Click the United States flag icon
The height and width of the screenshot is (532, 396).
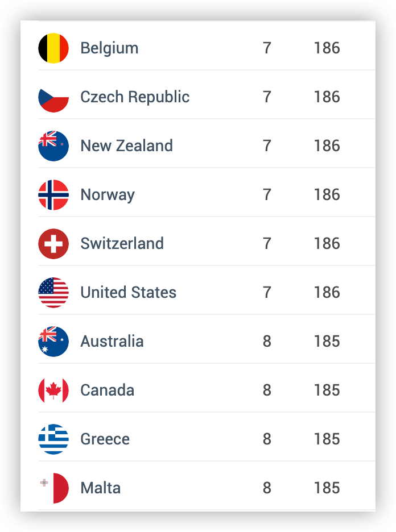[53, 293]
